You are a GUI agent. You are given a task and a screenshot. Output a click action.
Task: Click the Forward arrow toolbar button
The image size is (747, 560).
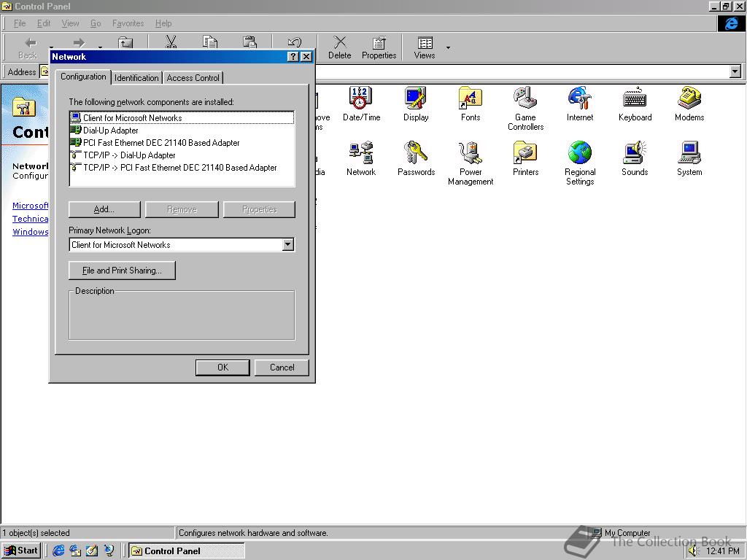(79, 42)
